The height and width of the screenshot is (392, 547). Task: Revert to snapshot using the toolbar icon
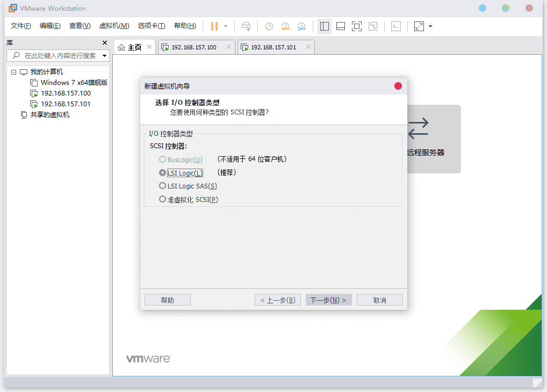pos(285,26)
